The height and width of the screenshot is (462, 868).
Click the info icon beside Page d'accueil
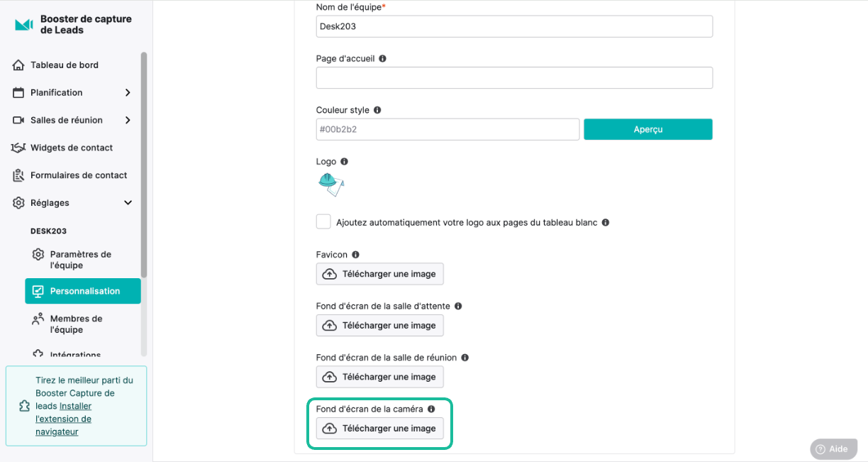(382, 59)
